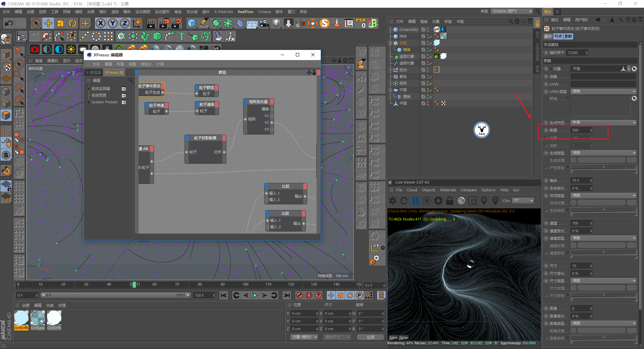This screenshot has height=349, width=644.
Task: Switch to the 参数 attribute tab
Action: (x=569, y=36)
